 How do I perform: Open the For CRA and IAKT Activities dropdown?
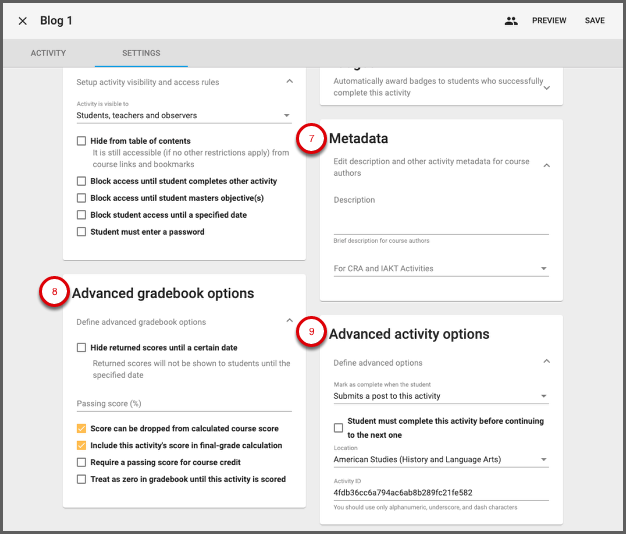point(441,268)
